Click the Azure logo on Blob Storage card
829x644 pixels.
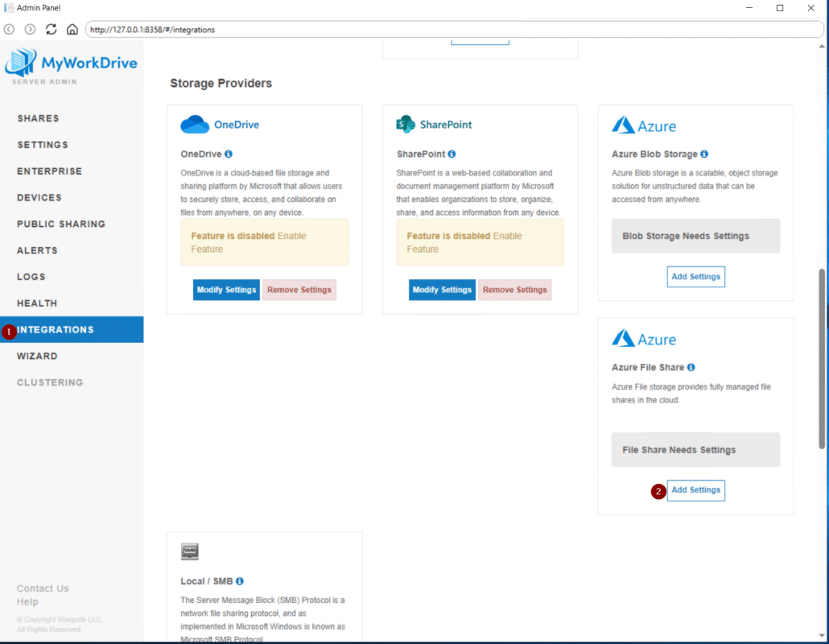(644, 126)
